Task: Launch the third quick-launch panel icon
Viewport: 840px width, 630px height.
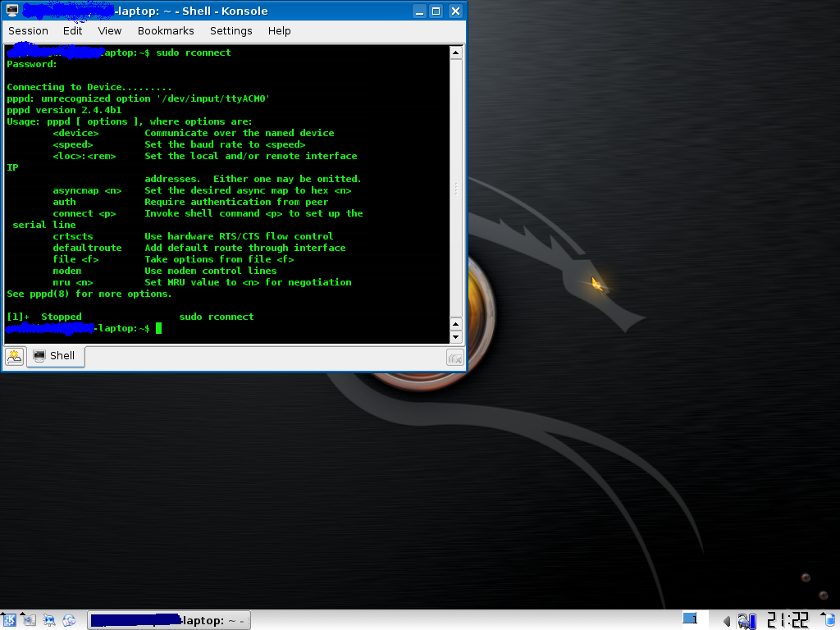Action: (x=49, y=620)
